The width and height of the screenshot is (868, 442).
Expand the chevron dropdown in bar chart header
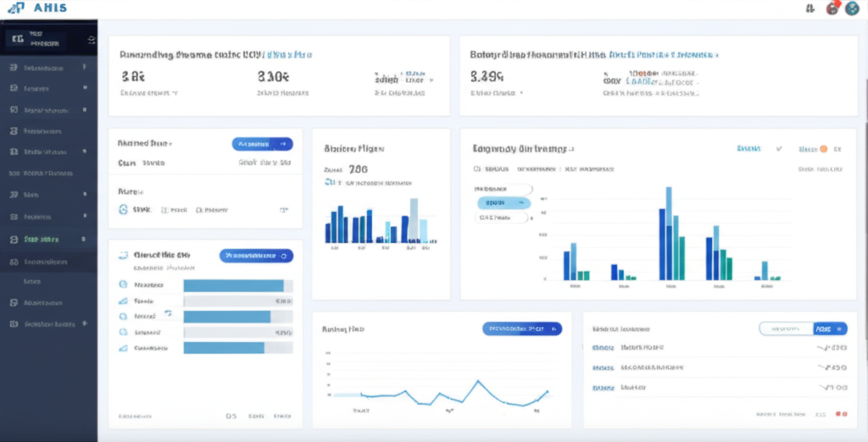tap(779, 148)
